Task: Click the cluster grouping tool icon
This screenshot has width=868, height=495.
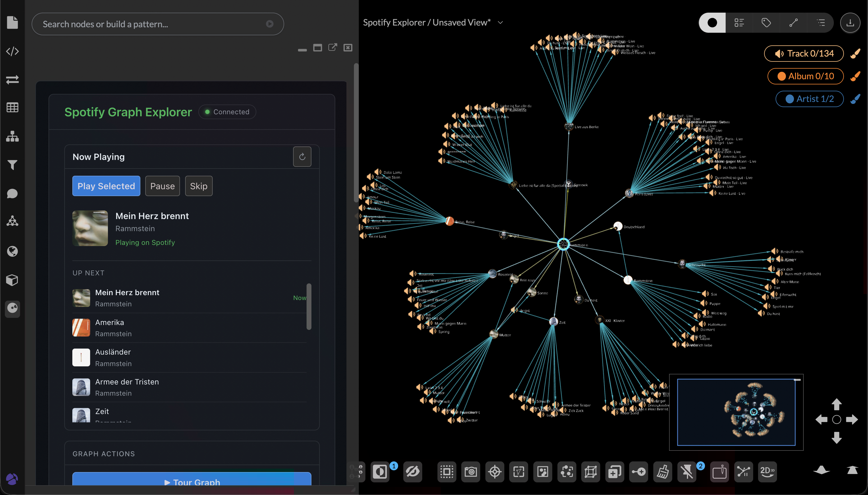Action: coord(567,471)
